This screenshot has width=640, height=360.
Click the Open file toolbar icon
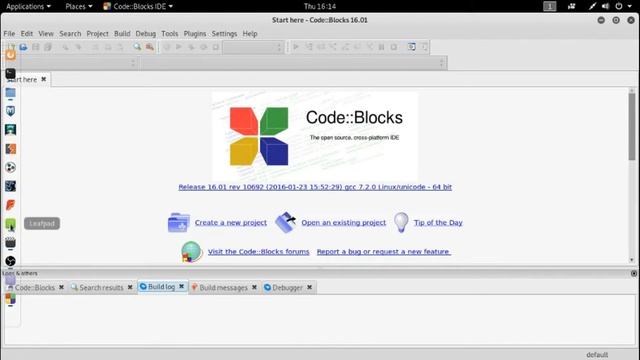[x=23, y=47]
